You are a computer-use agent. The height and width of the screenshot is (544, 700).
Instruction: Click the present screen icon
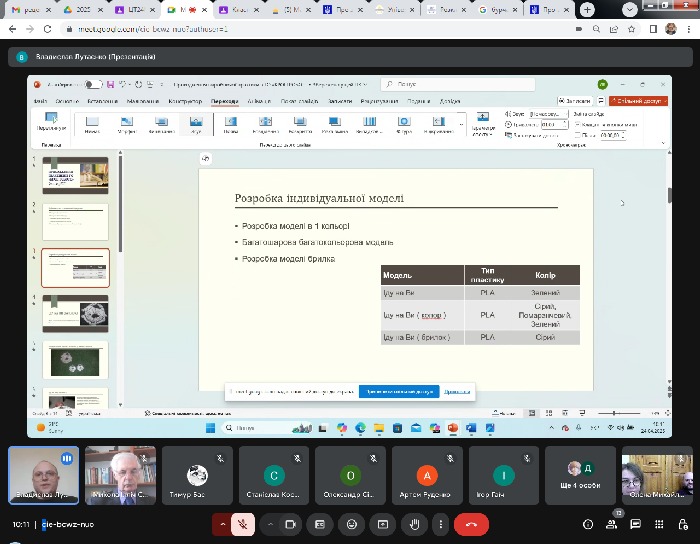[x=381, y=524]
